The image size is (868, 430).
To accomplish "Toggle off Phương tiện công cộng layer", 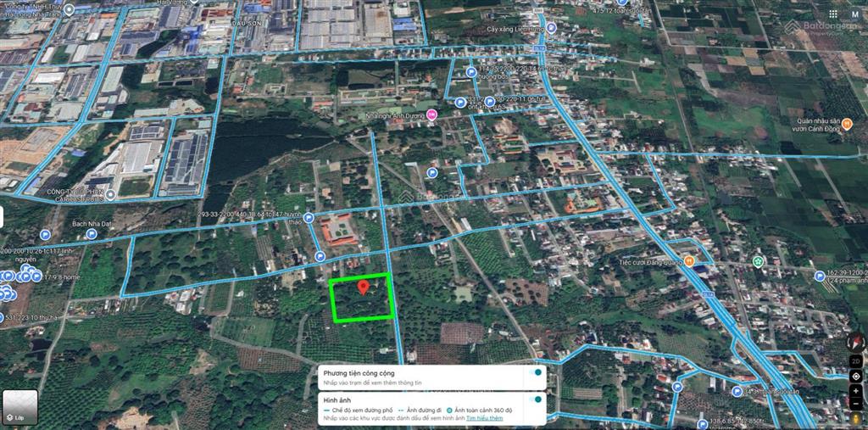I will (x=536, y=373).
